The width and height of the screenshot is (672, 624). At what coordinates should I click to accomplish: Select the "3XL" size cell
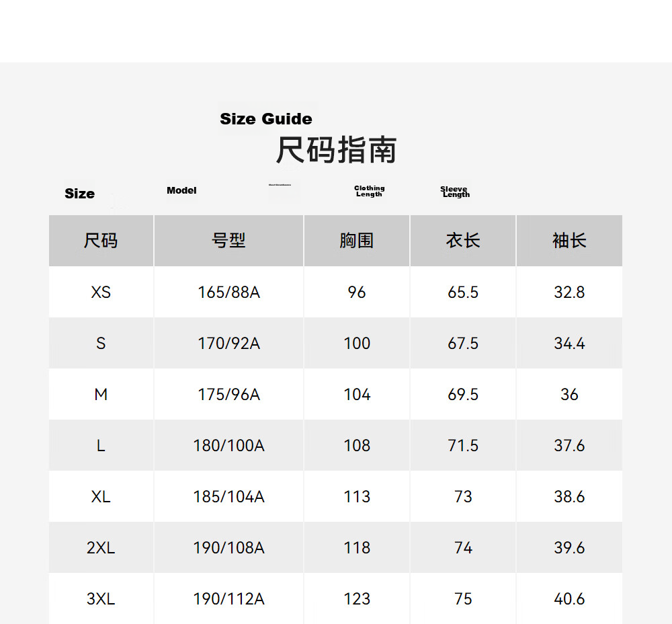click(x=101, y=598)
